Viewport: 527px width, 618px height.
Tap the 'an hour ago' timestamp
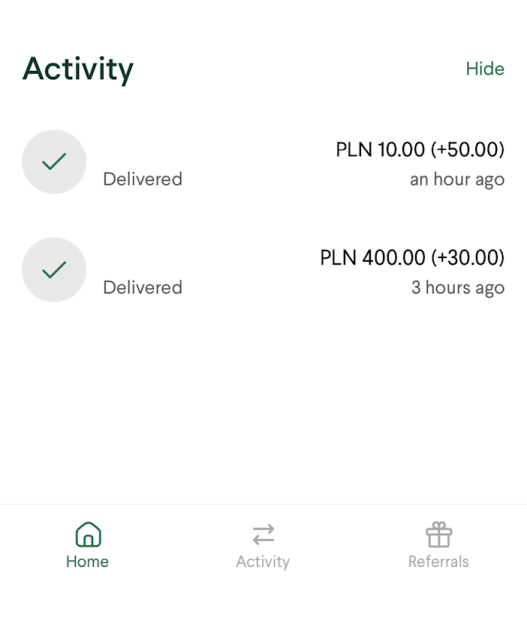(x=457, y=180)
